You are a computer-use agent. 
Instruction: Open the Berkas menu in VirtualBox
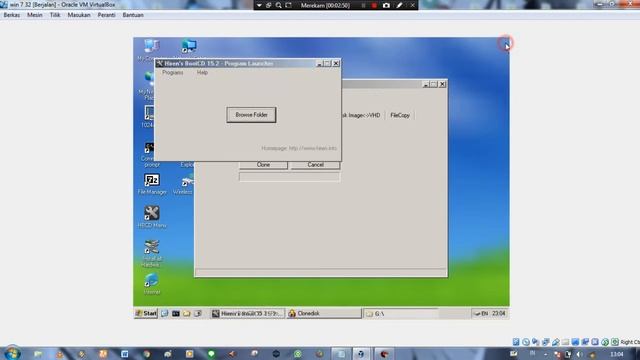(x=11, y=15)
